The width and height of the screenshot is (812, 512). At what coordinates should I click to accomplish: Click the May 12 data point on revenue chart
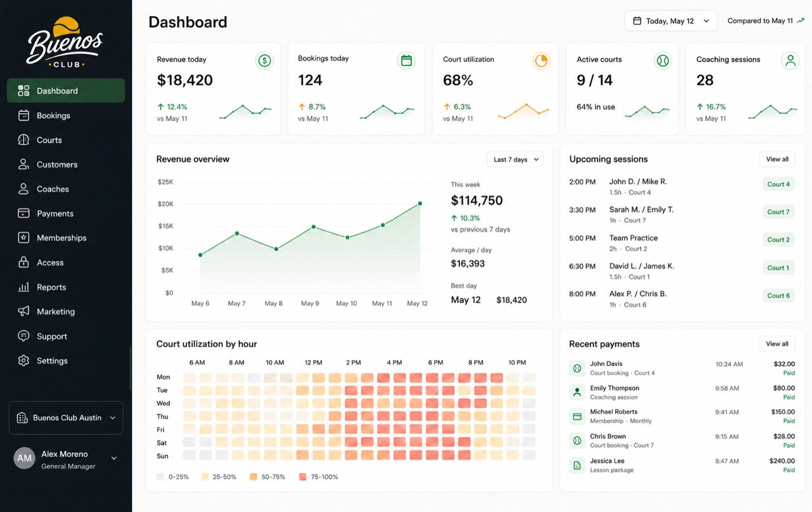coord(420,204)
